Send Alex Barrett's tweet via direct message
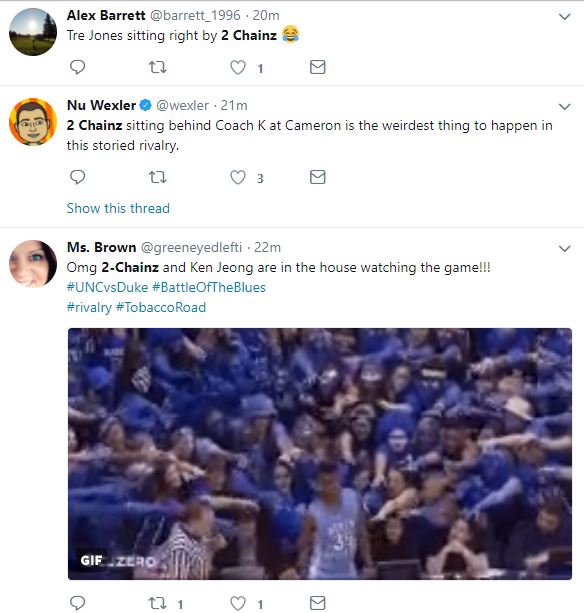This screenshot has width=584, height=613. (317, 67)
